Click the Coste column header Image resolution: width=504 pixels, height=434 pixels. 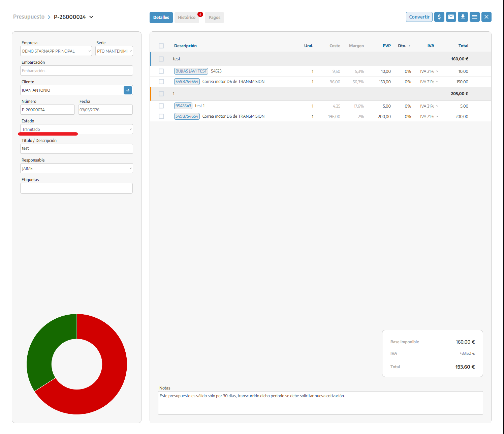click(x=335, y=46)
